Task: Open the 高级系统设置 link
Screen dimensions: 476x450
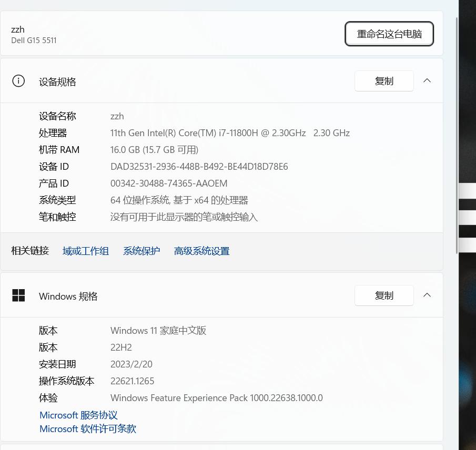Action: click(201, 251)
